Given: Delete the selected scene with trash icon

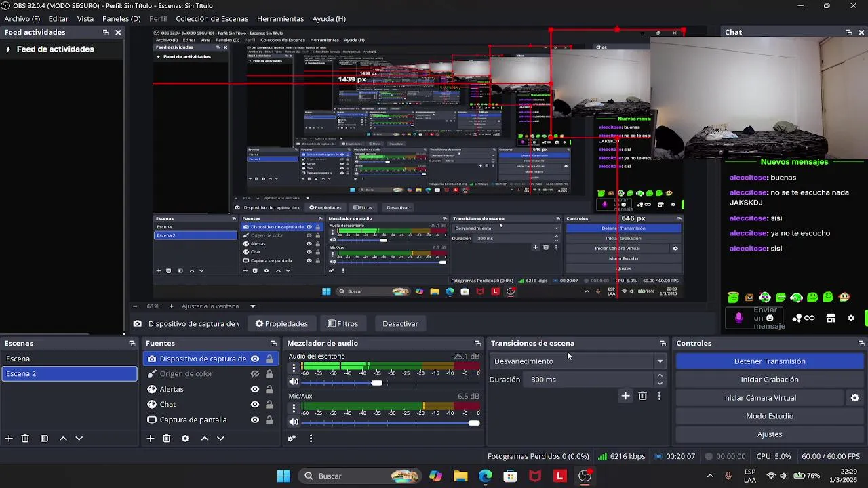Looking at the screenshot, I should point(25,439).
